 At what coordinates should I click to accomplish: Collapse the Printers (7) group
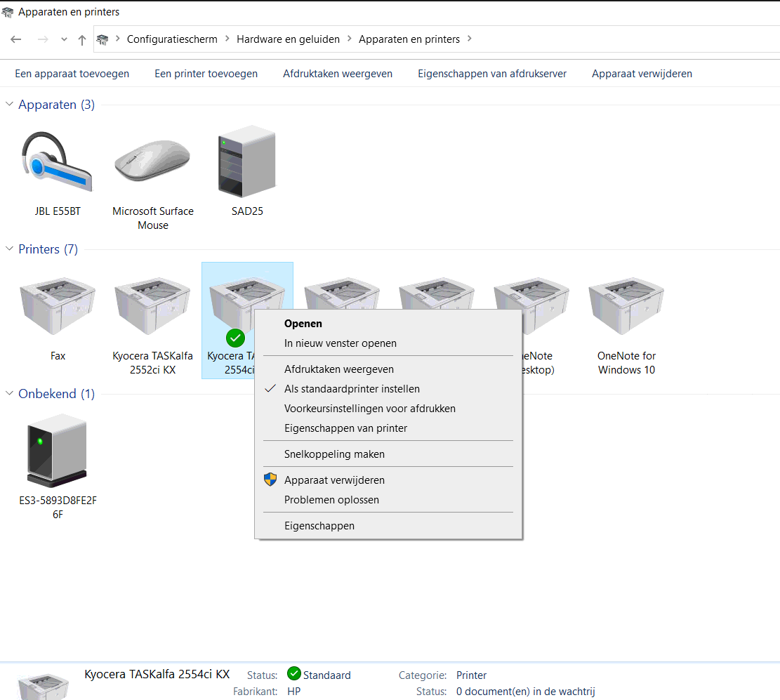[x=9, y=249]
